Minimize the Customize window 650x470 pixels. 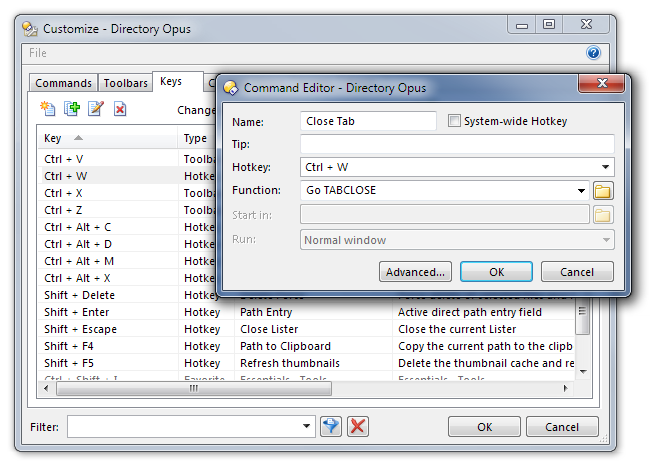[521, 25]
